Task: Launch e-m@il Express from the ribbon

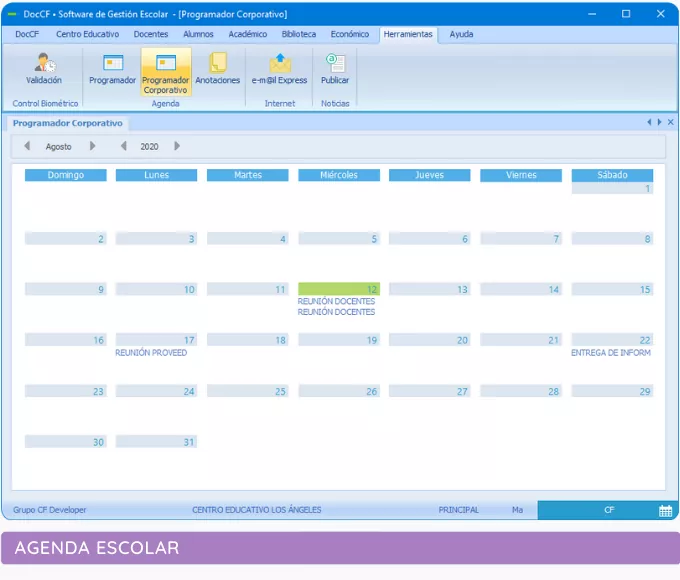Action: (x=279, y=68)
